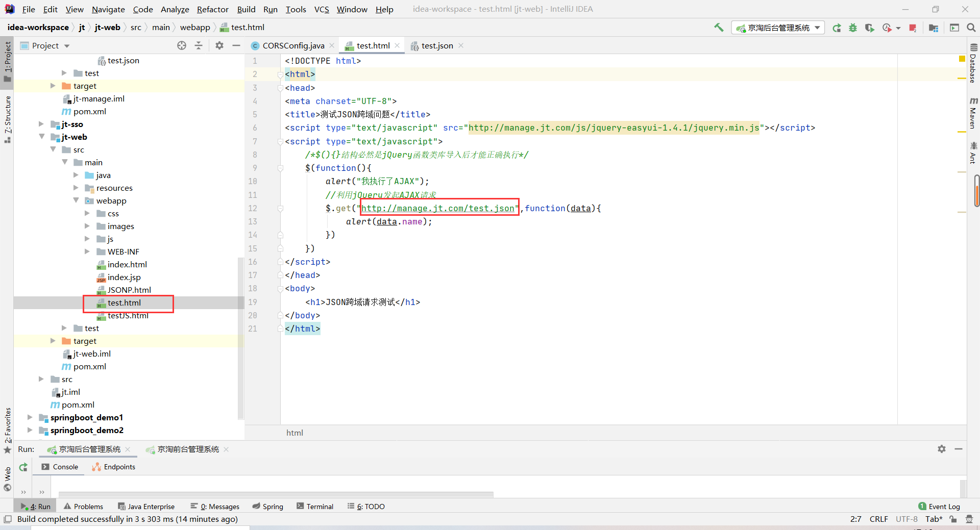Open the Structure tool window sidebar
This screenshot has width=980, height=530.
[x=7, y=119]
